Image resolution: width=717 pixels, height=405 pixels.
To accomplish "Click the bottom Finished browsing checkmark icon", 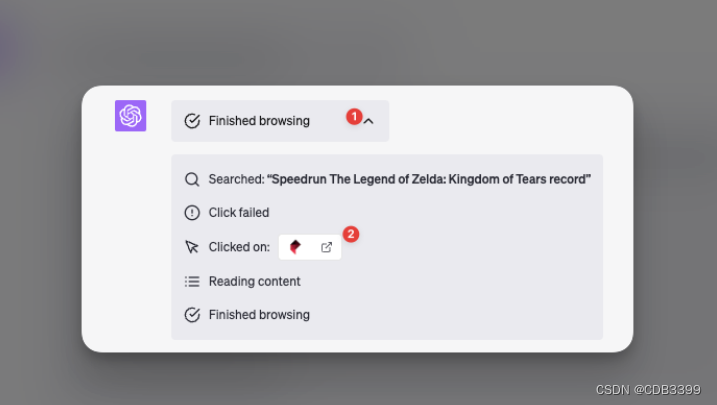I will coord(192,314).
